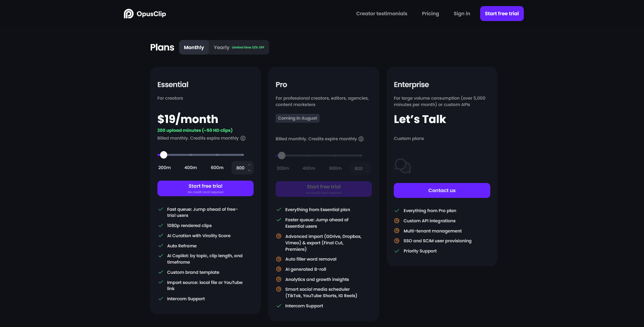Open Creator testimonials in the navigation
Screen dimensions: 644x327
(382, 14)
